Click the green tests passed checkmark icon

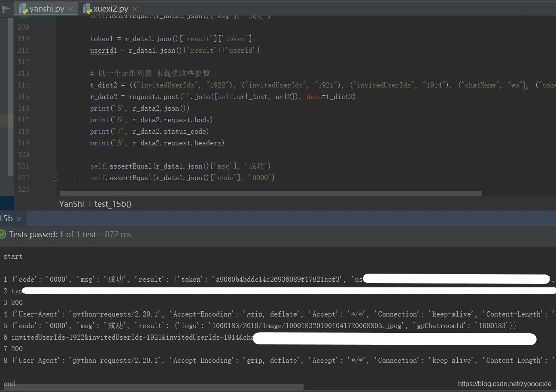(3, 234)
